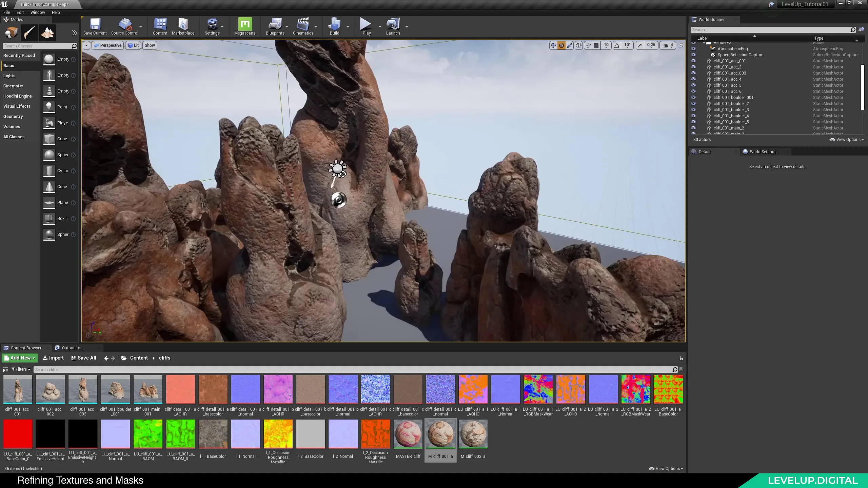Select the Landscape mode icon
The image size is (868, 488).
[47, 33]
